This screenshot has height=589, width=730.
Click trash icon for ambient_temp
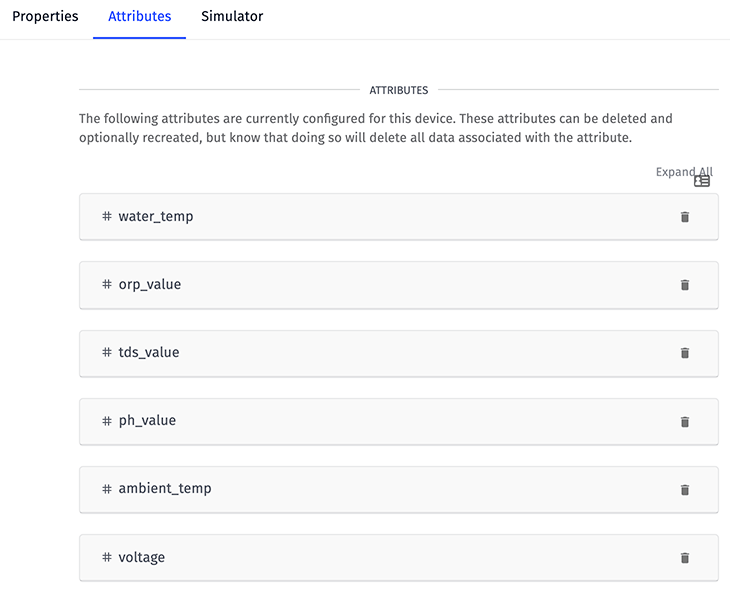(x=685, y=489)
